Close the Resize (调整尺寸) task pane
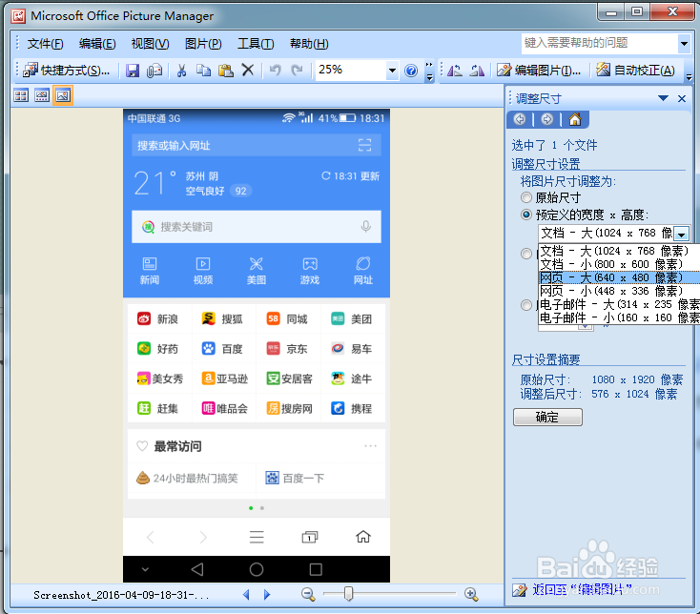This screenshot has height=614, width=700. 682,98
